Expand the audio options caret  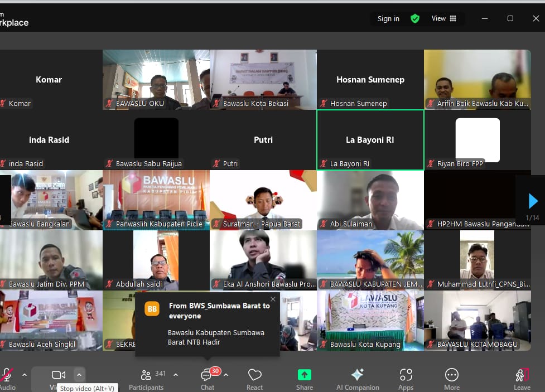[x=23, y=375]
